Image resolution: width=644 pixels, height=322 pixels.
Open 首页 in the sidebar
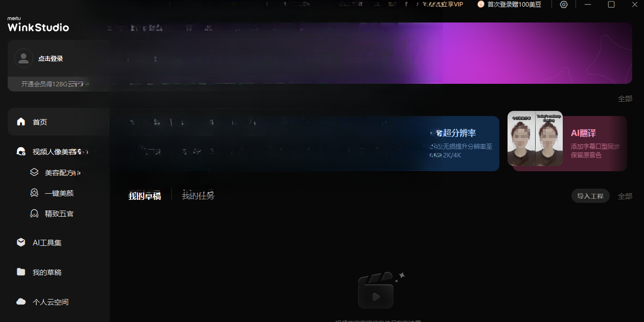tap(59, 122)
